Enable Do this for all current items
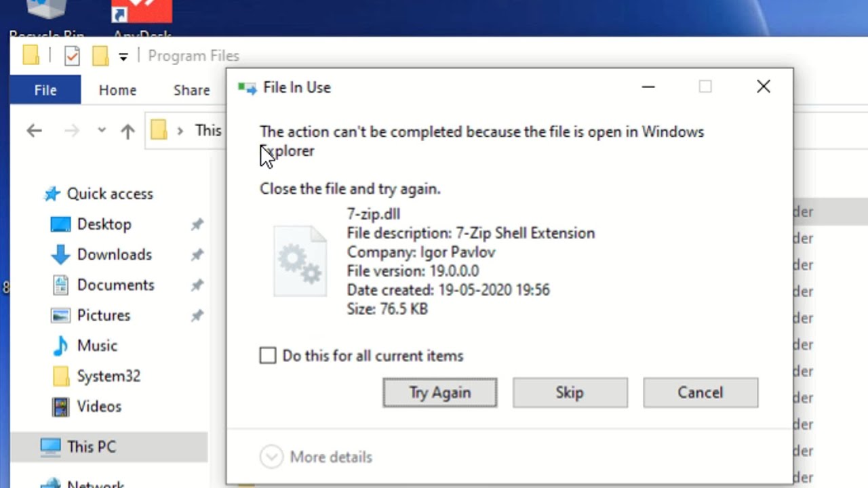Screen dimensions: 868x488 click(268, 356)
